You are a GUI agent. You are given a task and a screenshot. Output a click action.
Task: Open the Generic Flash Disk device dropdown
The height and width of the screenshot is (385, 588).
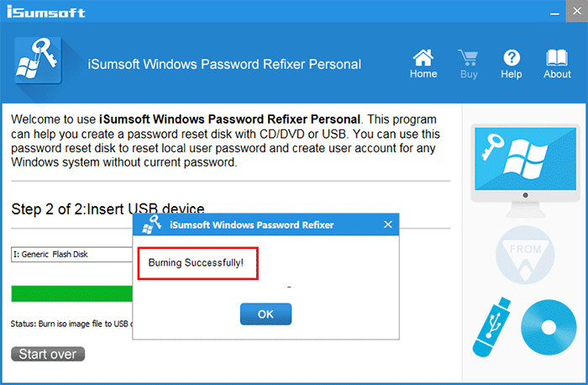tap(71, 255)
